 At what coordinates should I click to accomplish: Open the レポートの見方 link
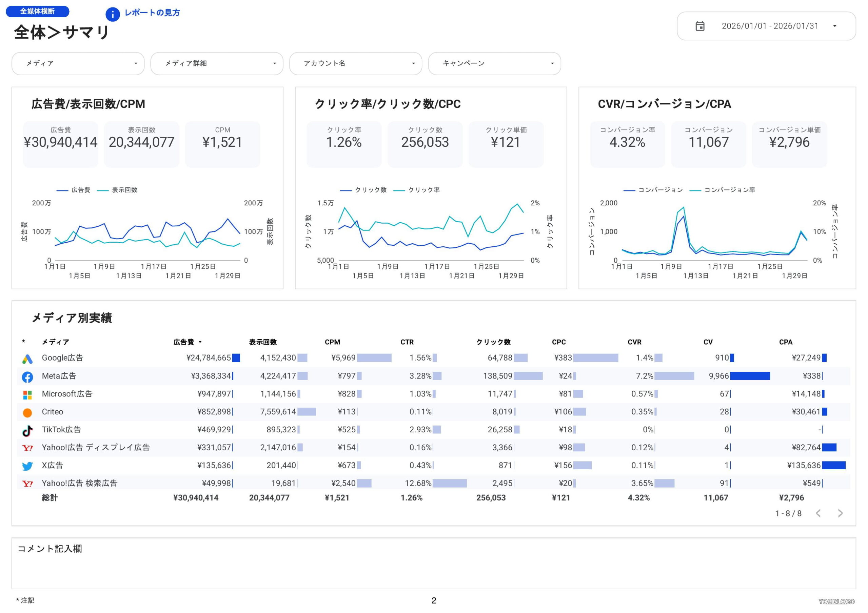[152, 13]
